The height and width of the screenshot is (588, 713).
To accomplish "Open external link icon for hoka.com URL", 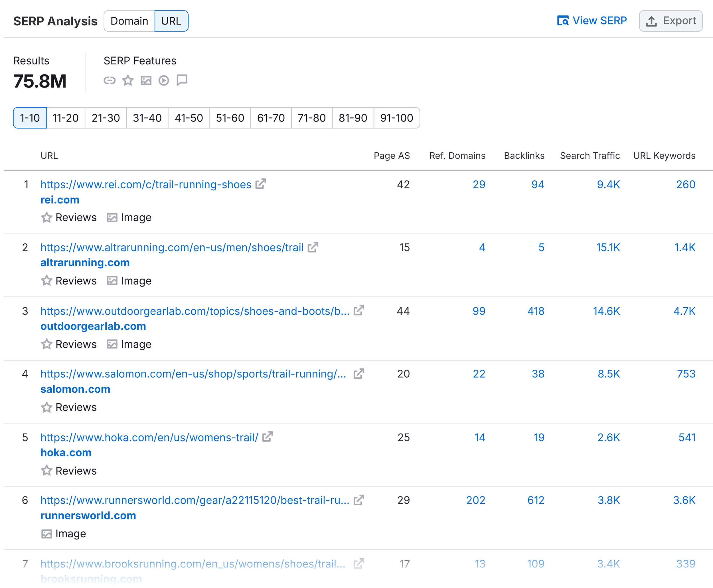I will click(x=268, y=437).
